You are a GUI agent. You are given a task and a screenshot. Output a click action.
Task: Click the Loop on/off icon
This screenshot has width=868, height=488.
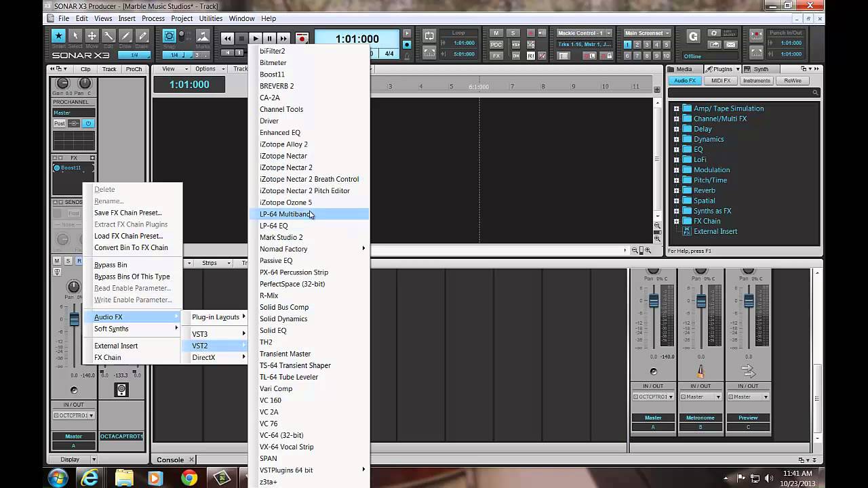429,36
